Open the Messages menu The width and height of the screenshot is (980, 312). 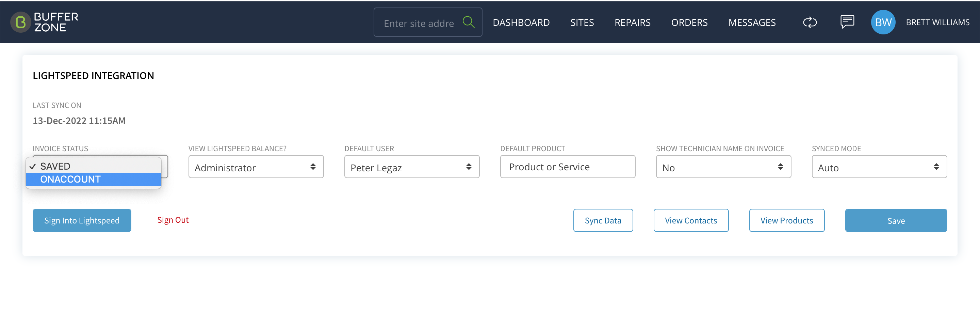[751, 22]
